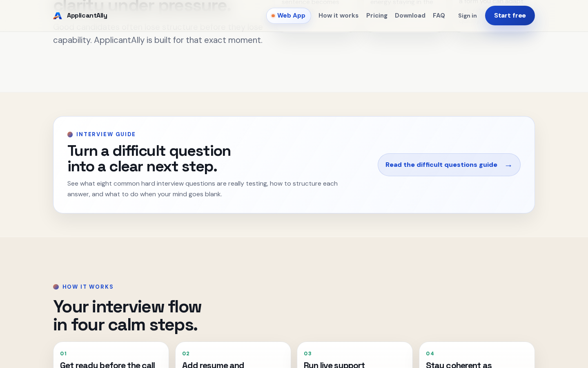Viewport: 588px width, 368px height.
Task: Open the ApplicantAlly home link text
Action: (87, 16)
